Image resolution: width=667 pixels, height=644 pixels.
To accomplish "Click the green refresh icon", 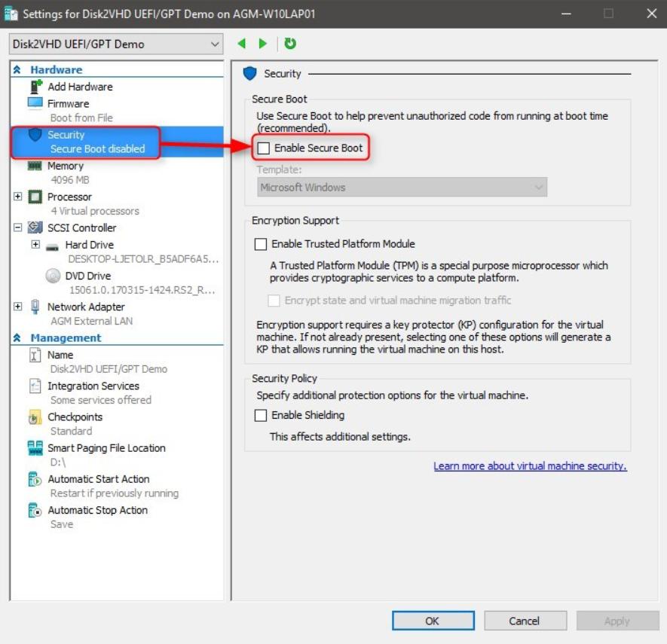I will (x=289, y=44).
